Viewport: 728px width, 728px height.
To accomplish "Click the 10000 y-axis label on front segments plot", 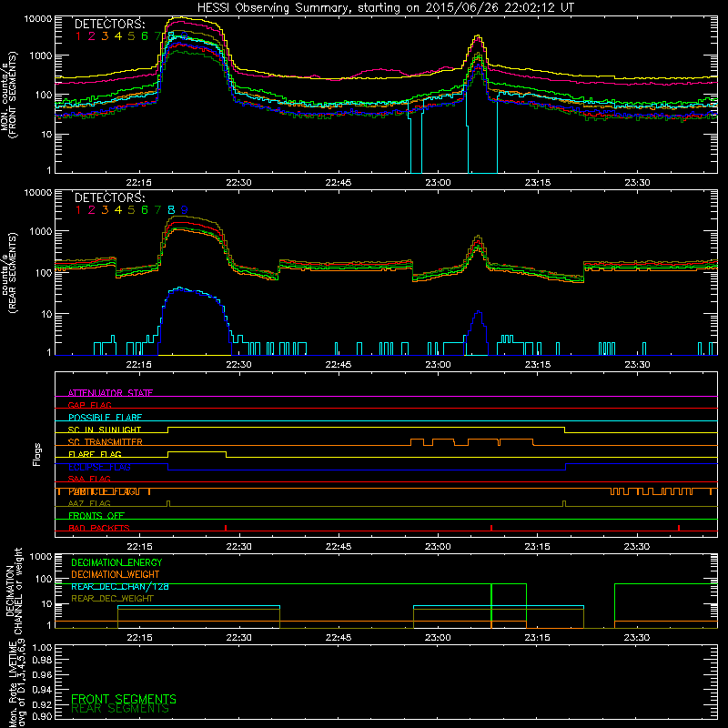I will (38, 19).
